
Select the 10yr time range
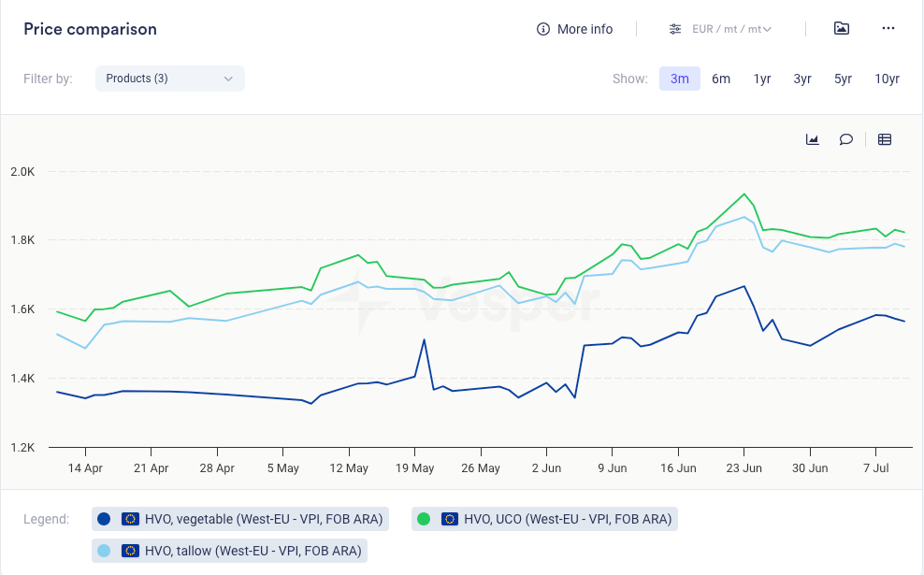(887, 79)
